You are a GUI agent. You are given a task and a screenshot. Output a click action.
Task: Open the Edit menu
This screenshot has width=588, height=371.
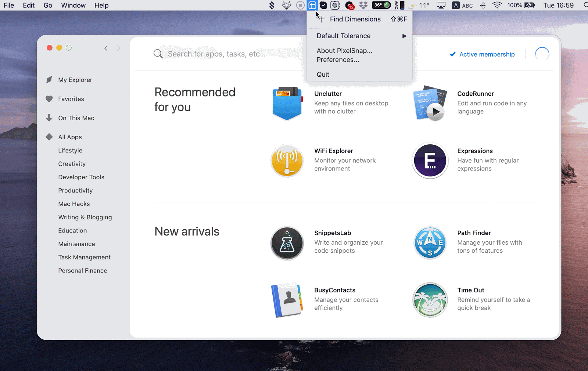coord(29,5)
